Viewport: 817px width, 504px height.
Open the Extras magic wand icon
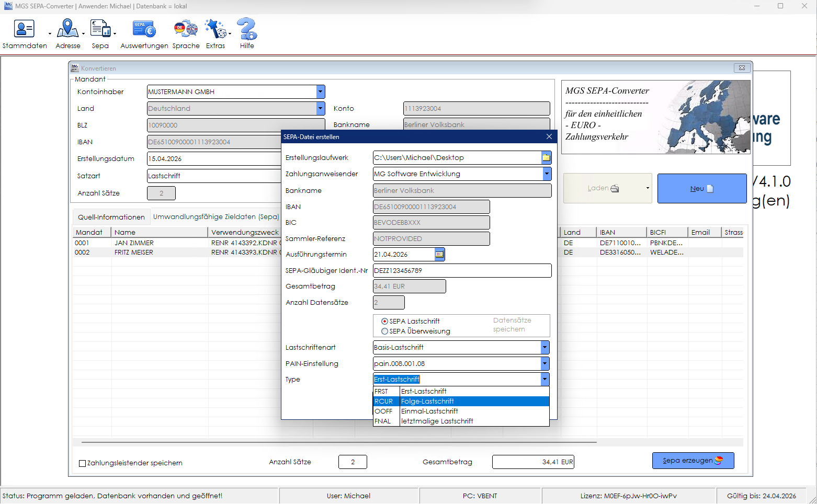click(215, 28)
